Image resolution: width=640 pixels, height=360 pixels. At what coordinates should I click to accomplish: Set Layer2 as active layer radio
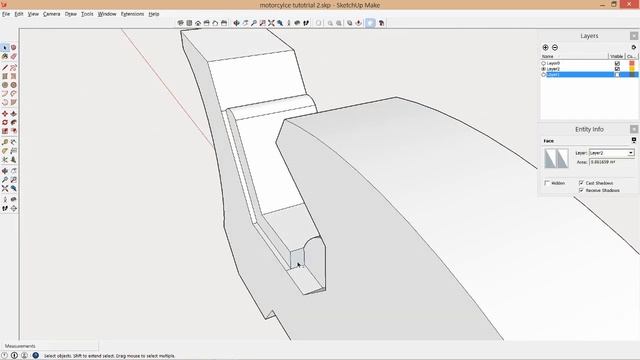543,69
